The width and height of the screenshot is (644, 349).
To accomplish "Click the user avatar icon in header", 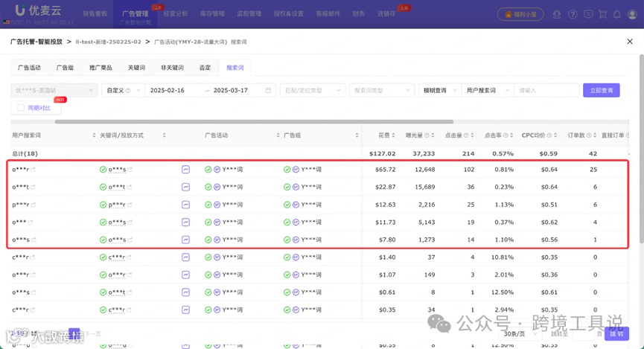I will coord(632,14).
